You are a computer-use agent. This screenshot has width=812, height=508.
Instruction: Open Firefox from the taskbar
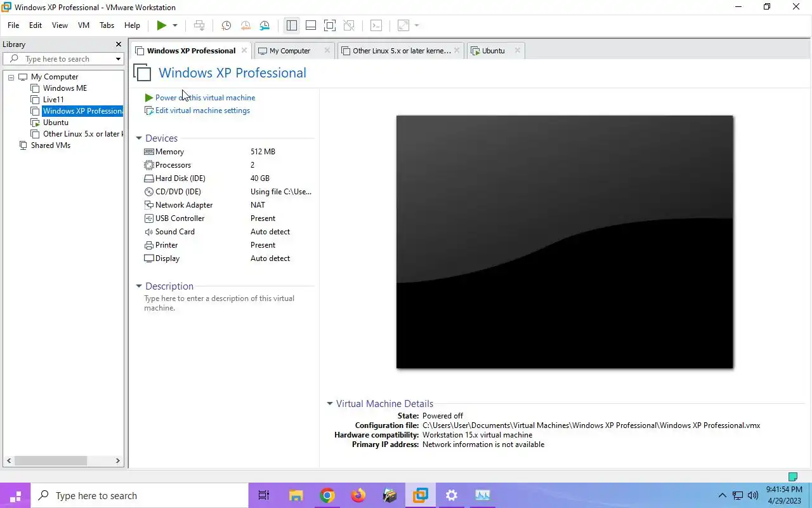[358, 495]
